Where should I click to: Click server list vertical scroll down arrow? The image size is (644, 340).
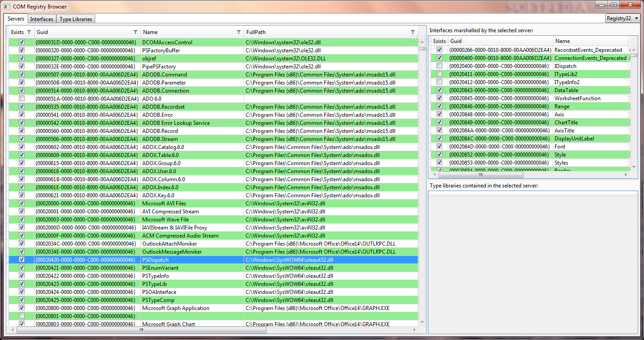pyautogui.click(x=422, y=322)
